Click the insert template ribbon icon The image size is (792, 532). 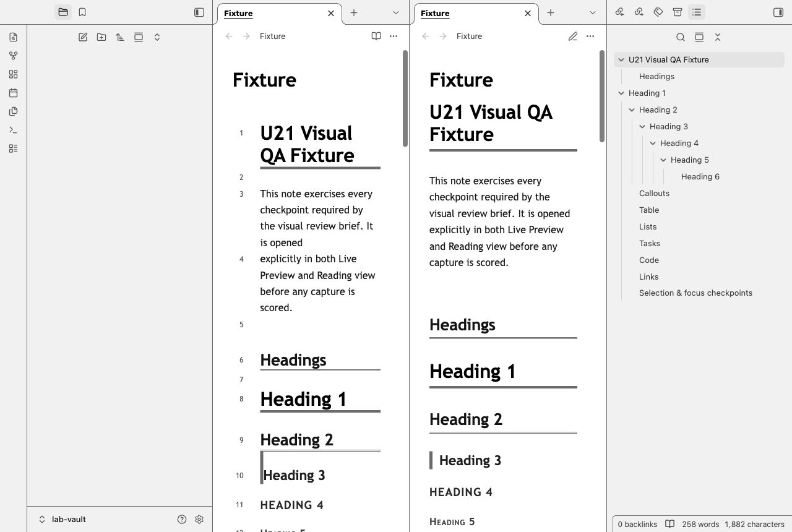point(13,111)
